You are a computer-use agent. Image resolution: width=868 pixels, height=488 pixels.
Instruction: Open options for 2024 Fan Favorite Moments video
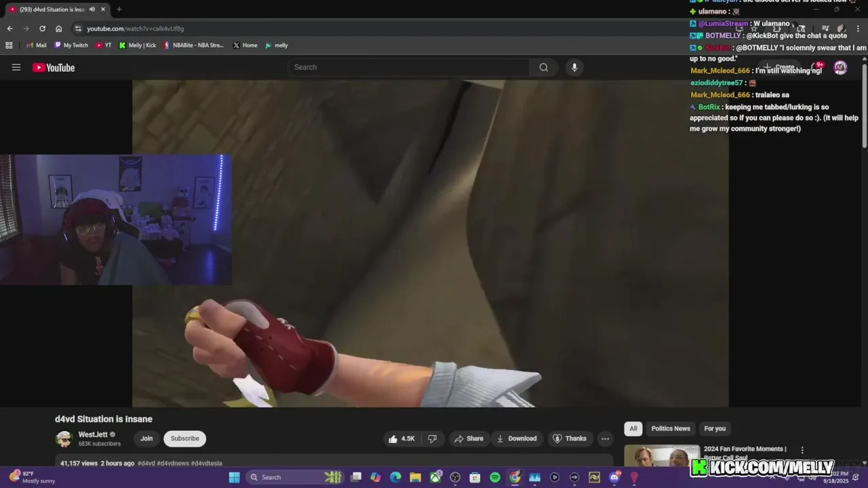click(x=802, y=450)
